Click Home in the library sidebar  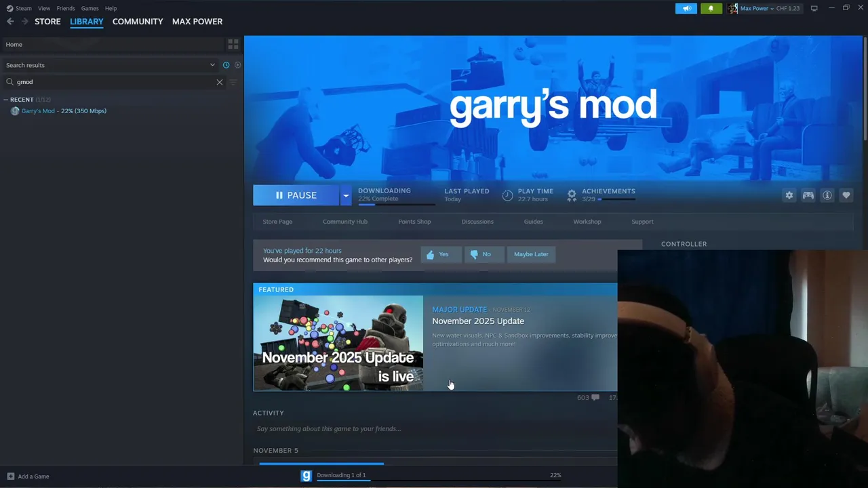pos(113,44)
